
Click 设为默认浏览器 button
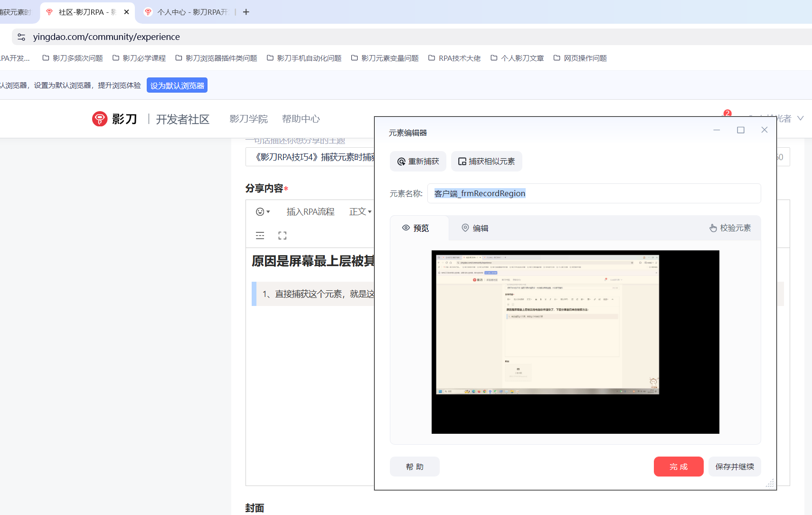177,86
